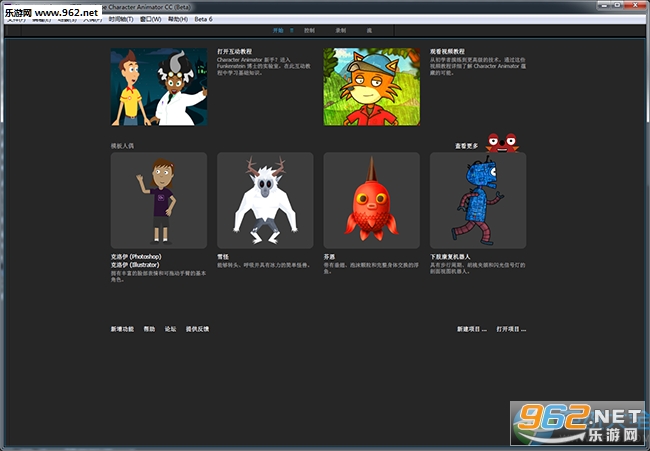Open the 新增功能 link
The image size is (650, 451).
pyautogui.click(x=122, y=329)
